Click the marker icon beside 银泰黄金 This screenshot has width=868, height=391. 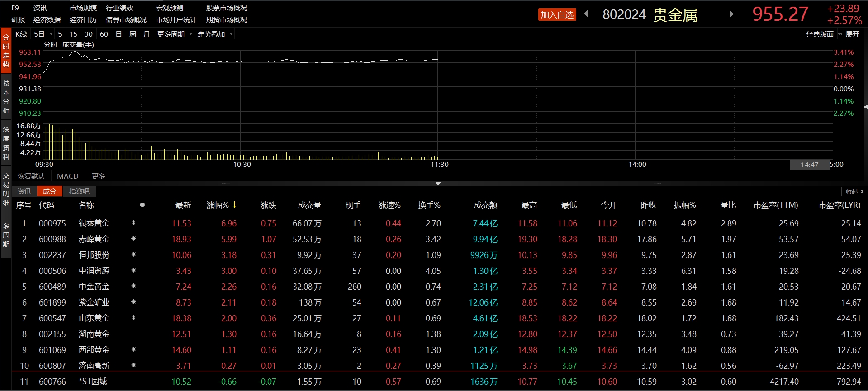click(x=133, y=223)
